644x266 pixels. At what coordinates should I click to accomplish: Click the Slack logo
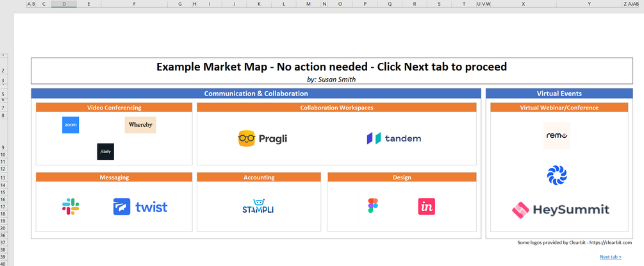coord(70,206)
